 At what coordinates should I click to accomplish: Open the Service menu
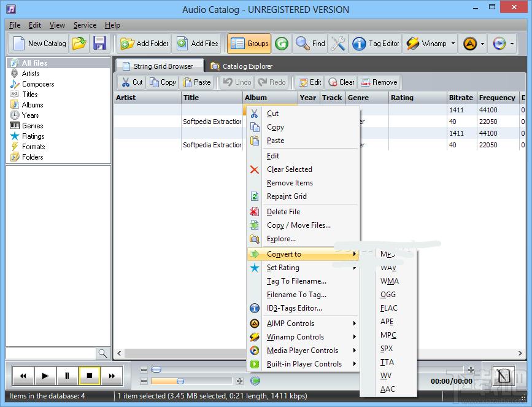[85, 25]
